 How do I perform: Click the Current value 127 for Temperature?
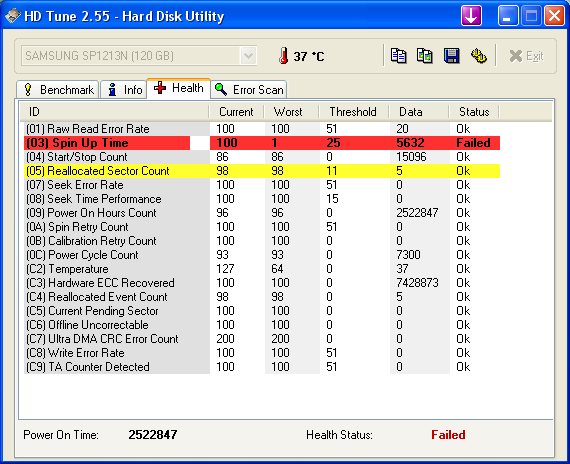[x=225, y=269]
